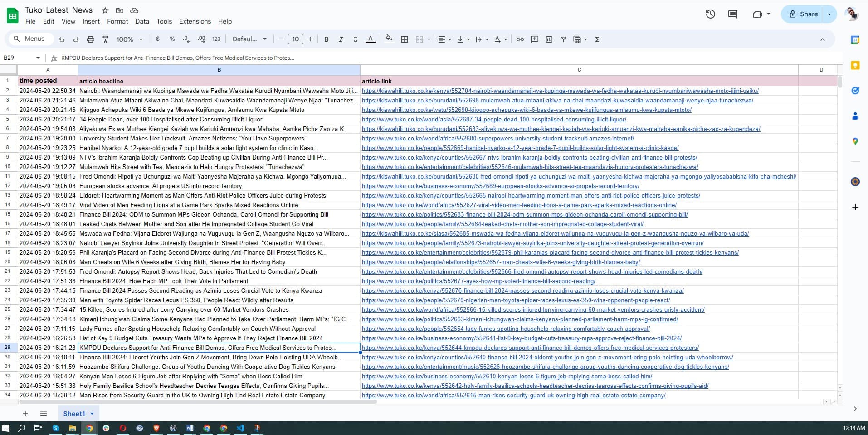Open the Data menu
The image size is (868, 435).
click(141, 21)
